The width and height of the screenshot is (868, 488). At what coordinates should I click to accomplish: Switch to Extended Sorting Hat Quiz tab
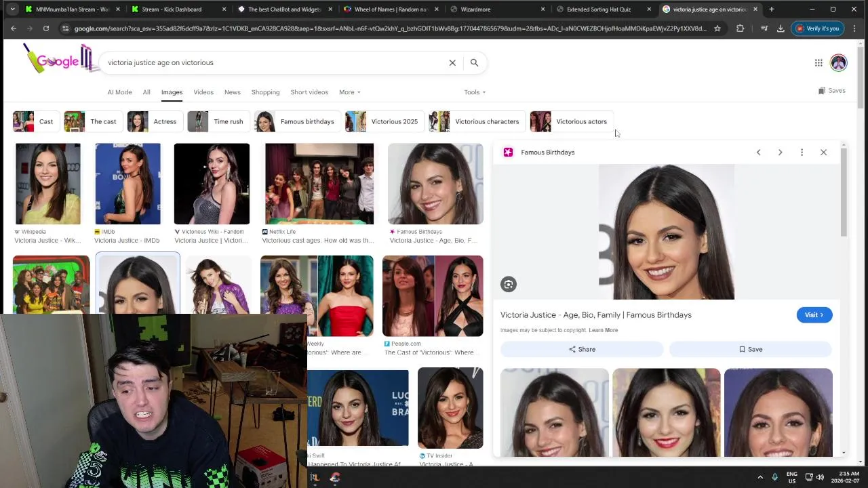tap(605, 9)
